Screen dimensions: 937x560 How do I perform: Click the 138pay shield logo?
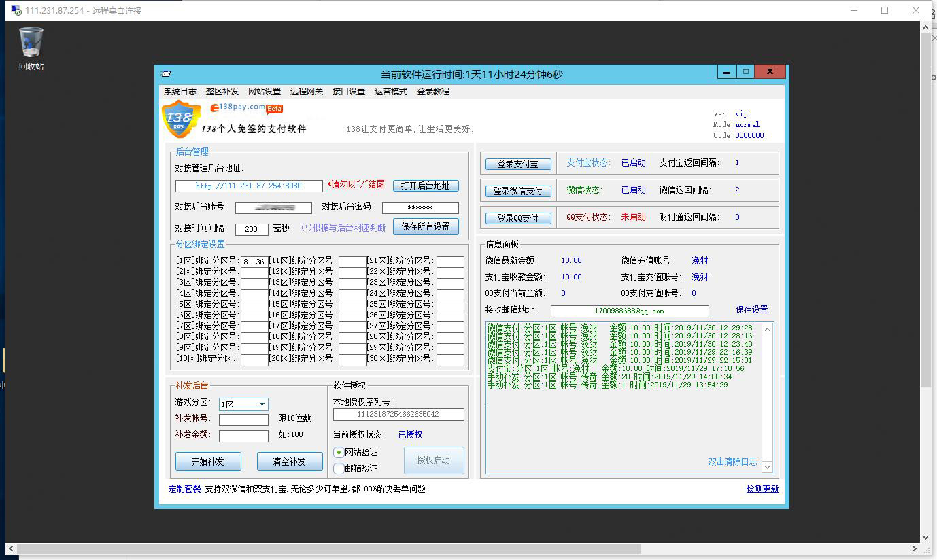point(180,120)
